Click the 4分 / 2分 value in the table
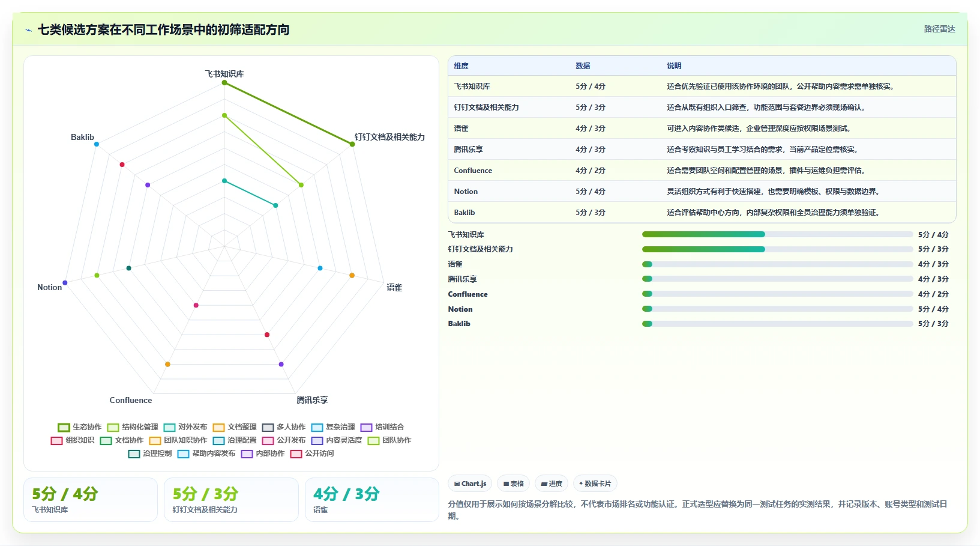The width and height of the screenshot is (980, 546). pyautogui.click(x=591, y=171)
